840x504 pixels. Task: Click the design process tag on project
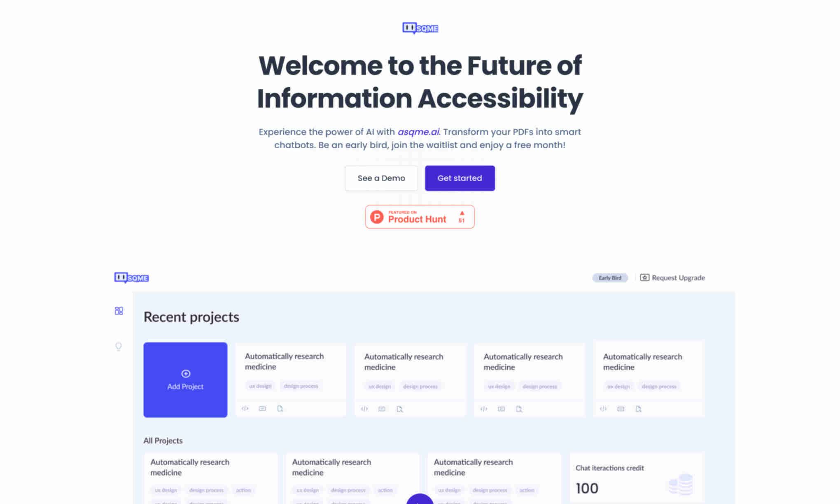[x=301, y=386]
